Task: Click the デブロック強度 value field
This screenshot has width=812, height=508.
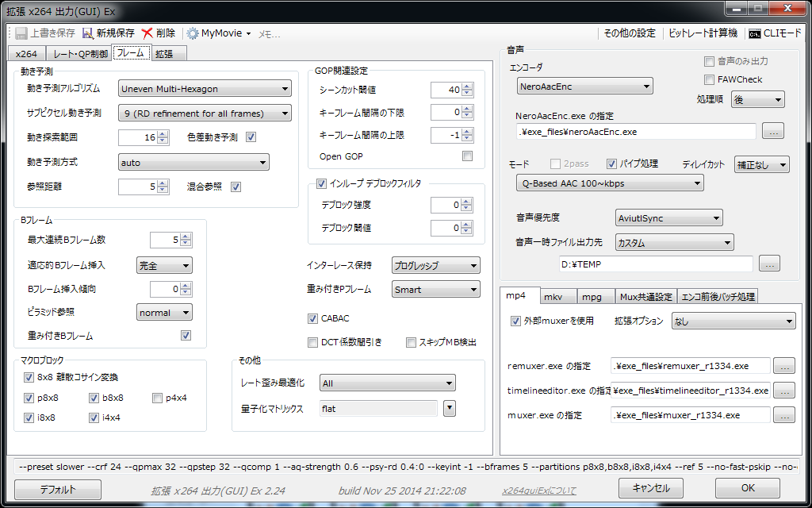Action: (446, 205)
